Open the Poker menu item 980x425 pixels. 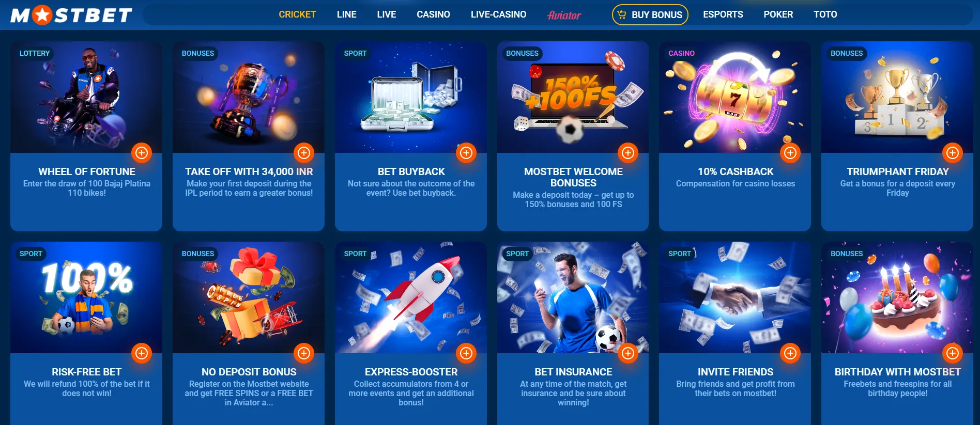(x=778, y=14)
